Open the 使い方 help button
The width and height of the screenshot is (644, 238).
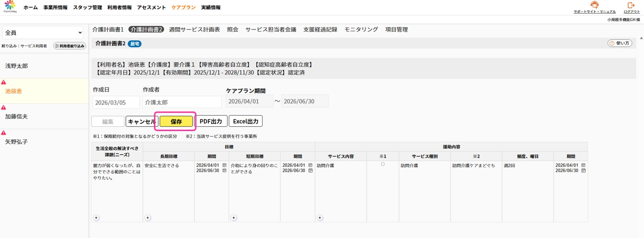[620, 43]
